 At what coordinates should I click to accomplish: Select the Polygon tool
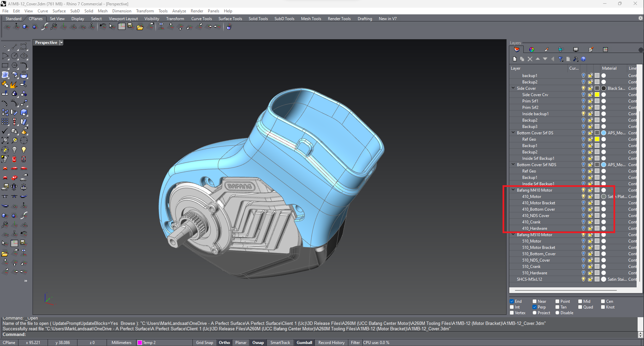tap(14, 65)
